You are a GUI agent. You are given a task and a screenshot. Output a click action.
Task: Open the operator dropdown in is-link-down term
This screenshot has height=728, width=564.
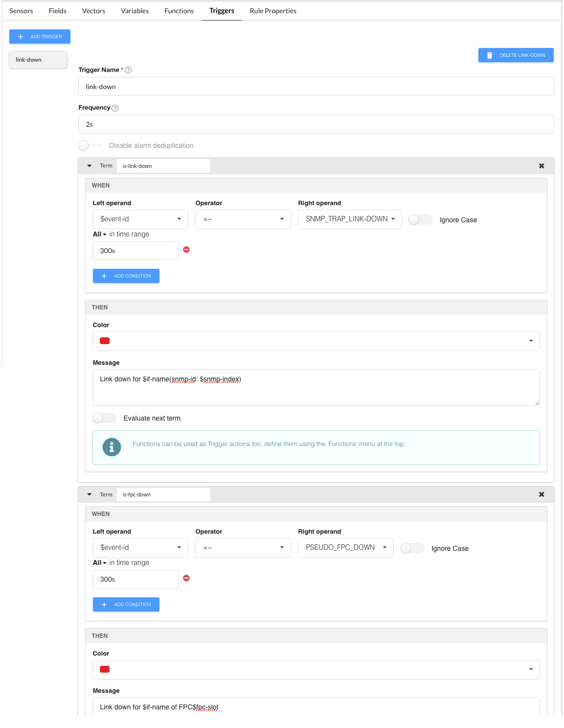click(x=243, y=219)
